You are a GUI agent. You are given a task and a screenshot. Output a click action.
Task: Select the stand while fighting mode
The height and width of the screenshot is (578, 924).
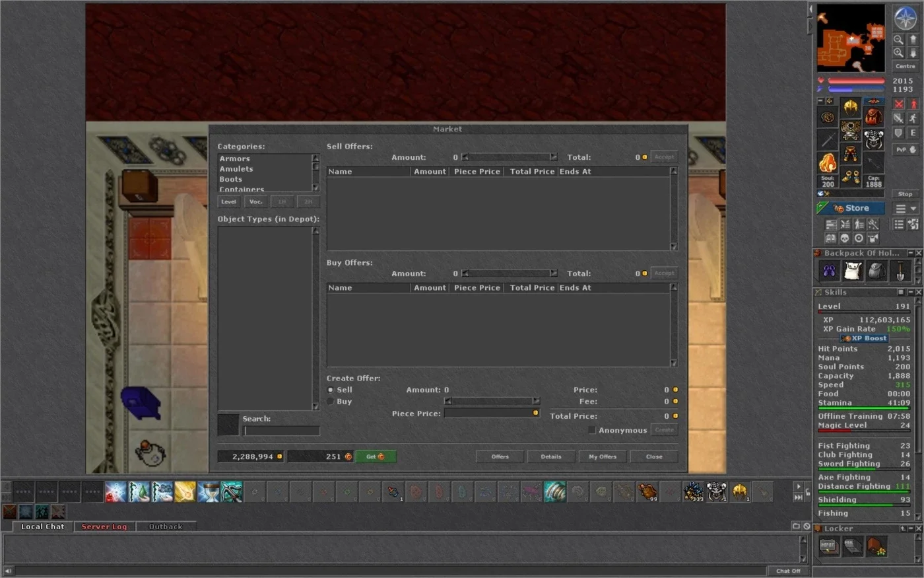[x=913, y=104]
